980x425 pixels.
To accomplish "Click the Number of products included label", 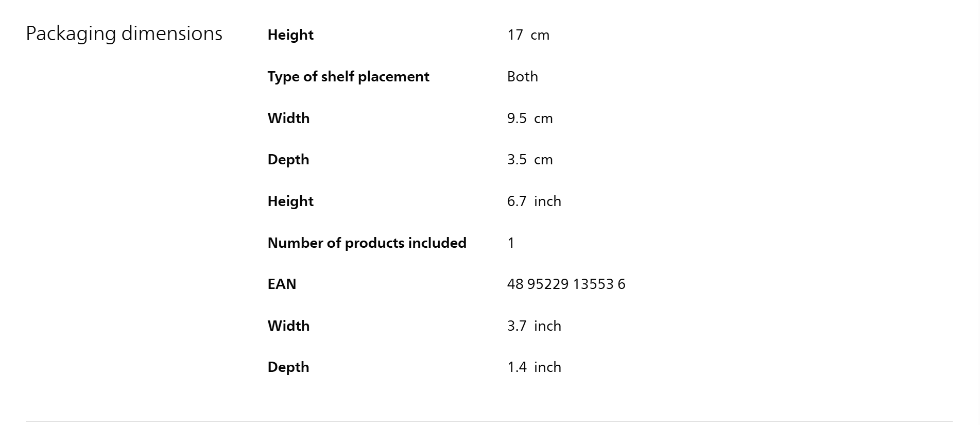I will (x=367, y=243).
